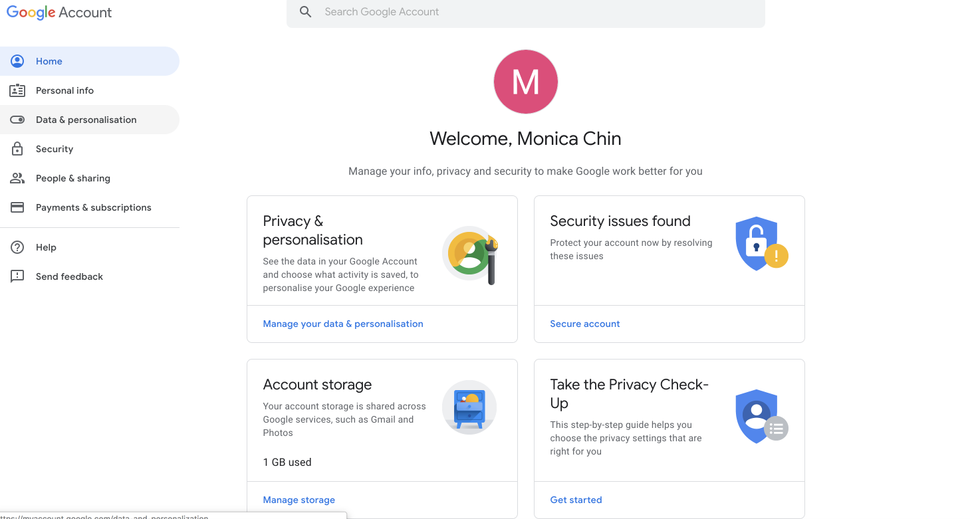Open Help from the sidebar
Screen dimensions: 970x519
coord(90,247)
